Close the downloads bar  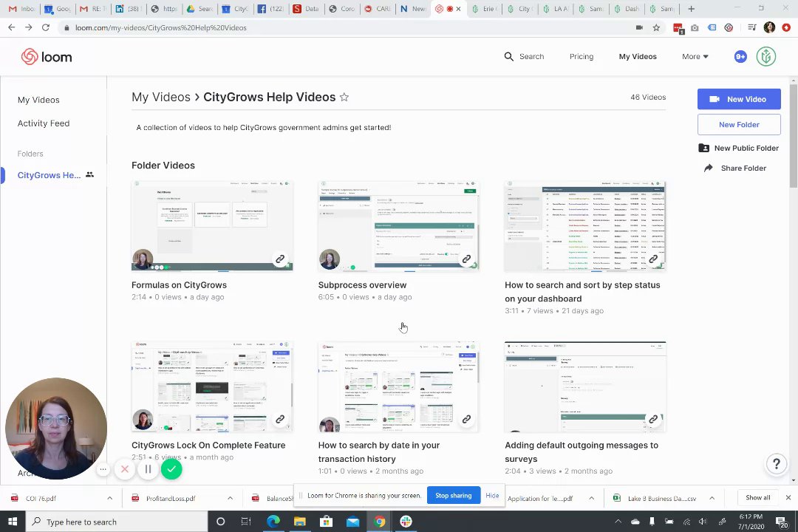click(x=788, y=498)
